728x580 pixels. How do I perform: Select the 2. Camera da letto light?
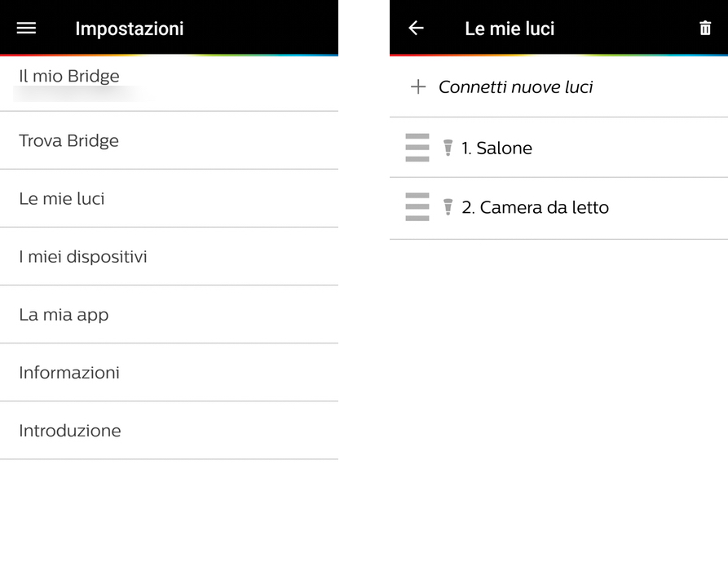536,207
